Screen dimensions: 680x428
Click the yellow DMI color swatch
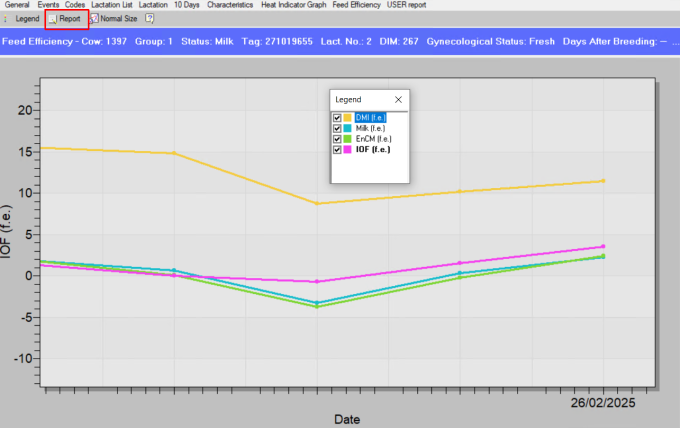point(348,118)
